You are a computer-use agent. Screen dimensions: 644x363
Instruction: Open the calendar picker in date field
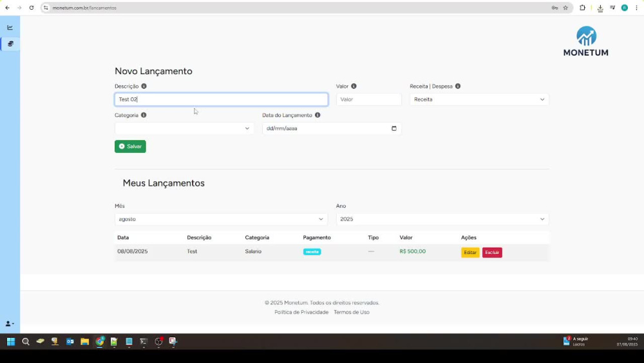(x=394, y=128)
